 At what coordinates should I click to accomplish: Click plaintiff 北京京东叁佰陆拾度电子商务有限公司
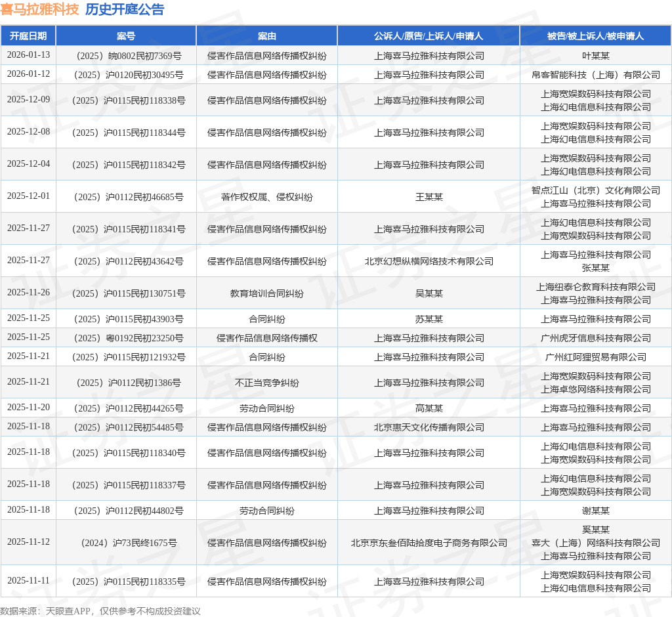coord(429,543)
